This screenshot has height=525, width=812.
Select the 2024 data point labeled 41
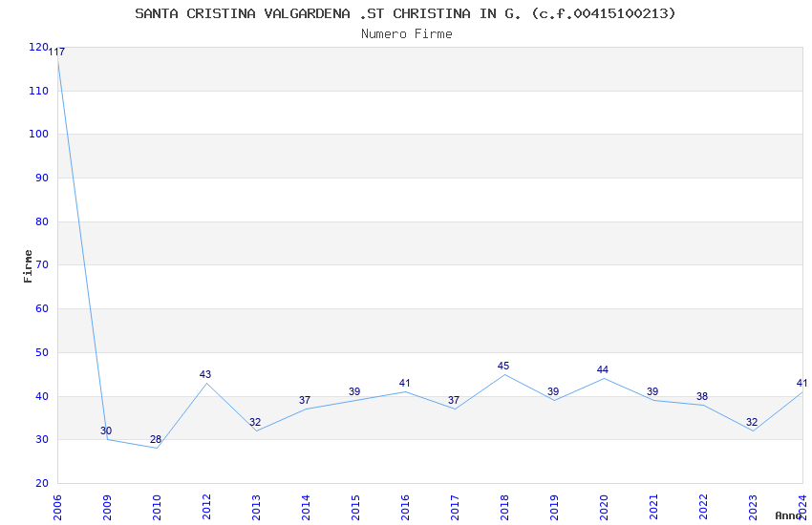tap(801, 391)
